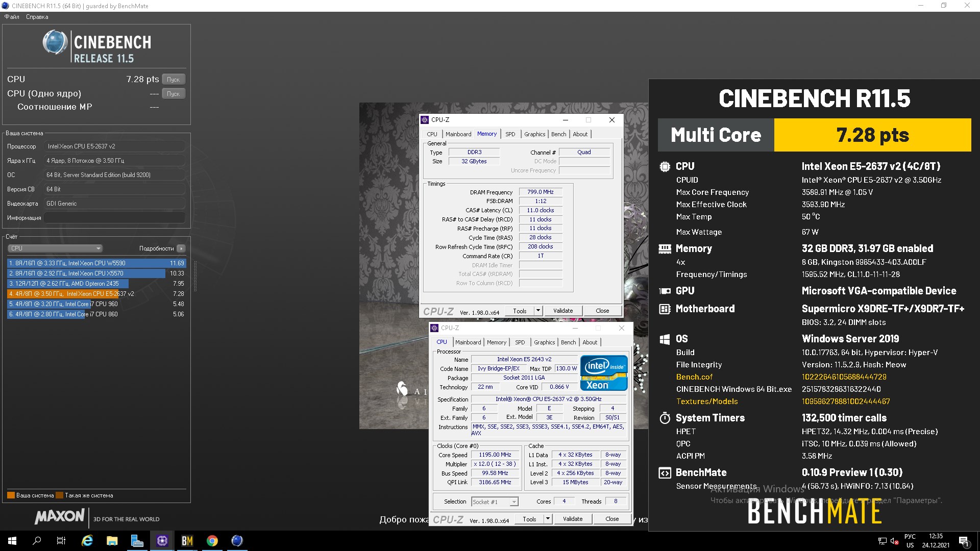Run CPU (Одно ядро) test with Пуск
980x551 pixels.
pyautogui.click(x=174, y=94)
